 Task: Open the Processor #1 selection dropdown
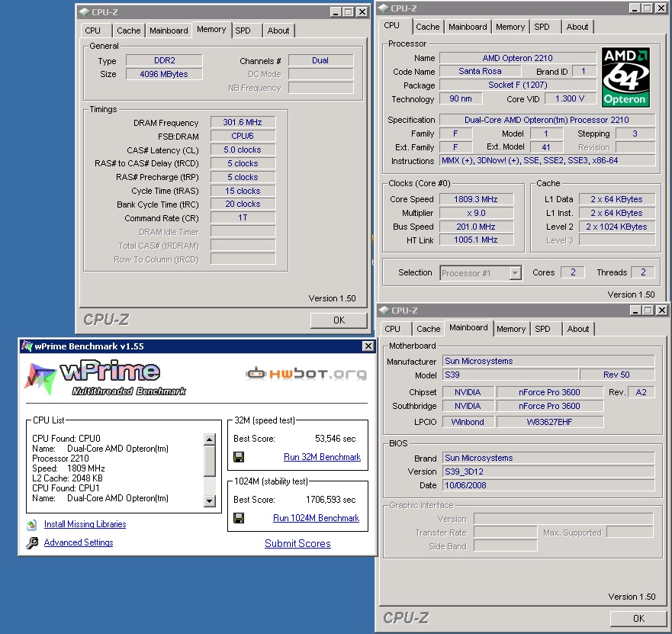[515, 272]
